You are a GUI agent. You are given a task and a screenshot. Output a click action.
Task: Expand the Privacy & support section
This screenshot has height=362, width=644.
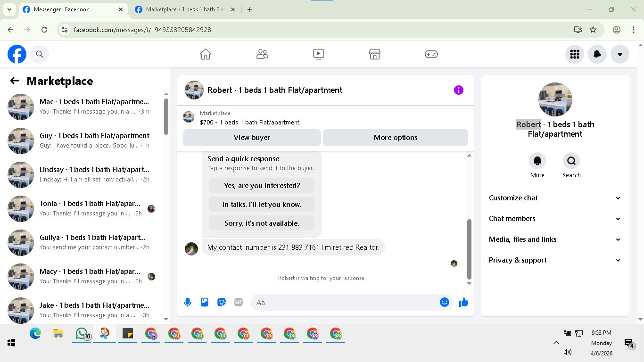[x=555, y=260]
